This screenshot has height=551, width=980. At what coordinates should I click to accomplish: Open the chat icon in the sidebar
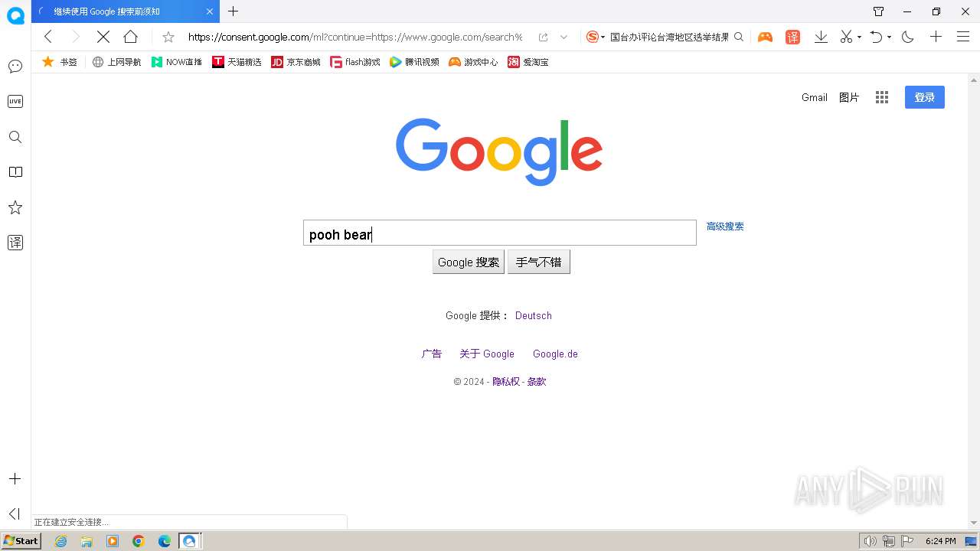coord(15,67)
